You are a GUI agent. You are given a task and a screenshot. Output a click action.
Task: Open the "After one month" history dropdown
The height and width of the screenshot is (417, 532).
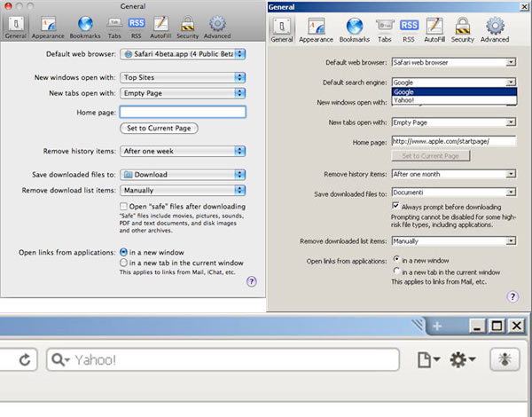(453, 174)
